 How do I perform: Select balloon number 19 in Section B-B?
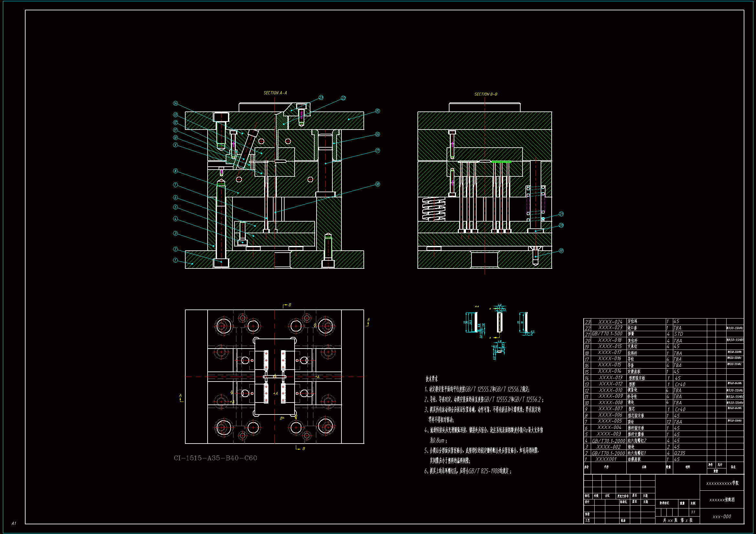[561, 251]
